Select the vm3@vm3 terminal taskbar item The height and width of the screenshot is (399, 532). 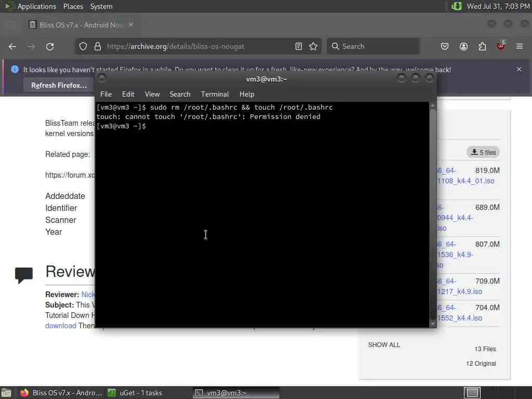coord(236,393)
